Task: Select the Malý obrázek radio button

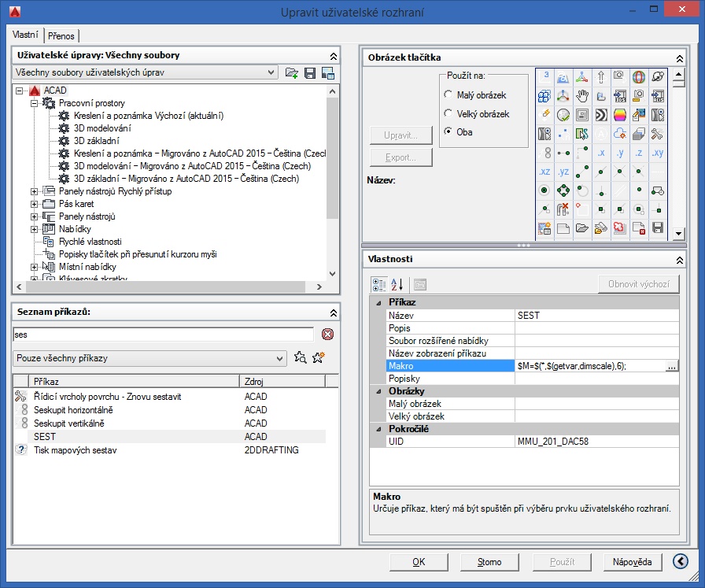Action: pos(448,94)
